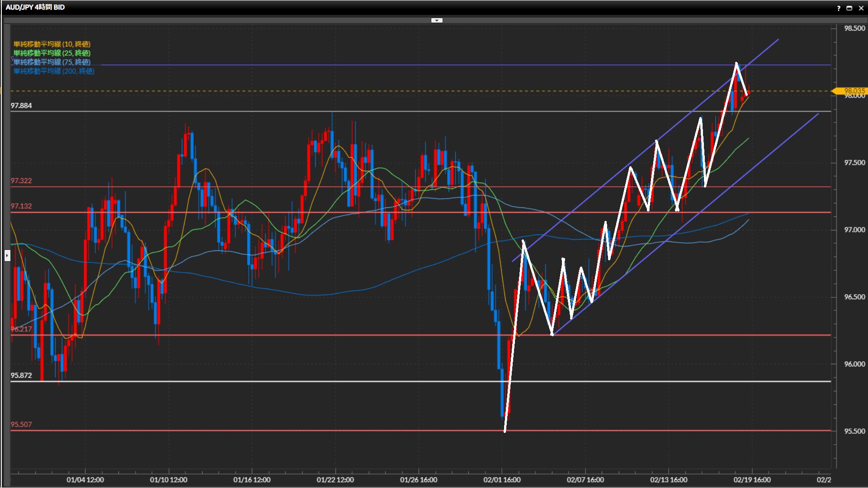Close the AUD/JPY chart window

pyautogui.click(x=861, y=8)
